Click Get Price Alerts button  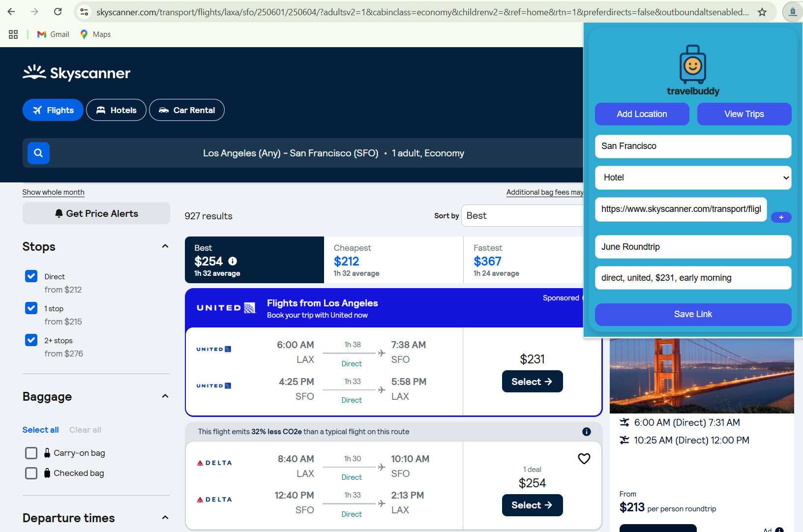[96, 213]
